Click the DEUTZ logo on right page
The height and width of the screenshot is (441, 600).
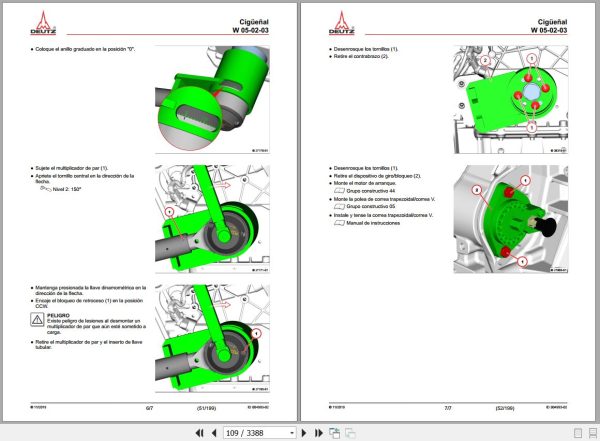pyautogui.click(x=341, y=23)
